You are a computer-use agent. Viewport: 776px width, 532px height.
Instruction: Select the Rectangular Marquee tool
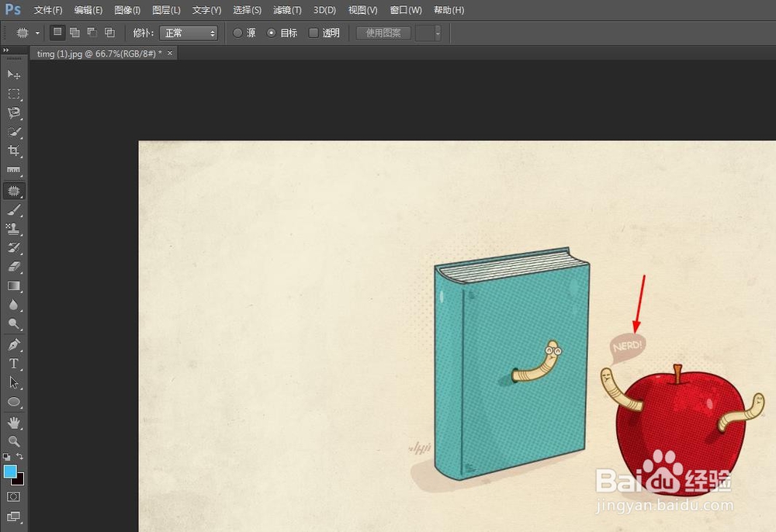point(14,94)
